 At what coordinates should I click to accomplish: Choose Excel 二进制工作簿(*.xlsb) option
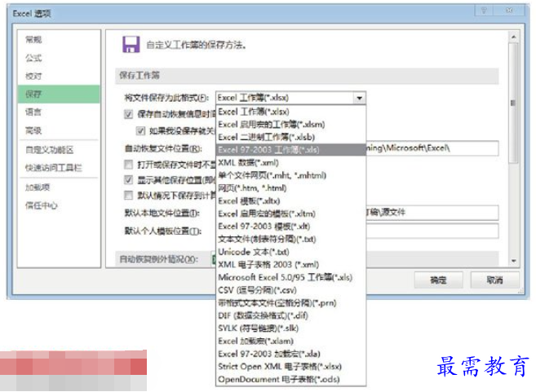[x=291, y=137]
